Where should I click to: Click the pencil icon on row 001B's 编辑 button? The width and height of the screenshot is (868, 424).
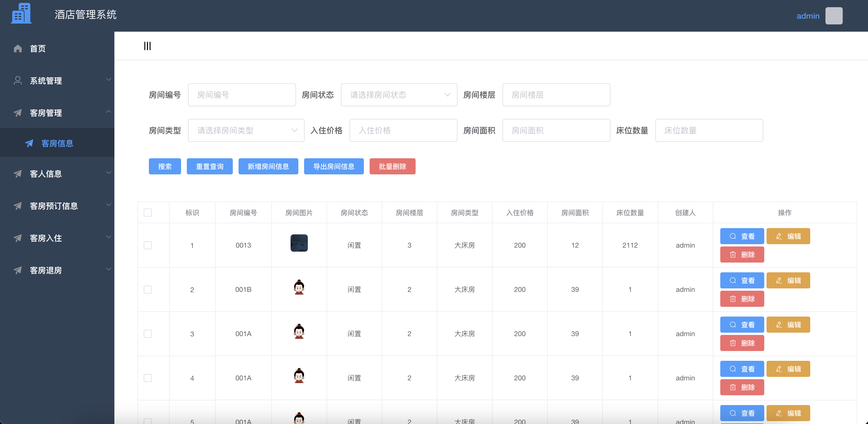tap(778, 280)
